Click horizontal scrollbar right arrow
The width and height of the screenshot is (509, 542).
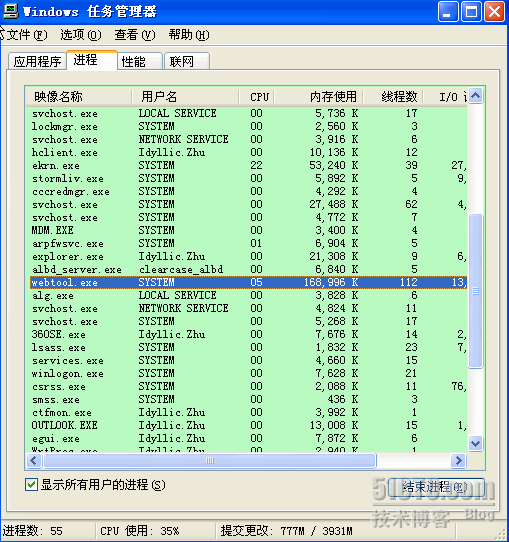click(x=458, y=460)
